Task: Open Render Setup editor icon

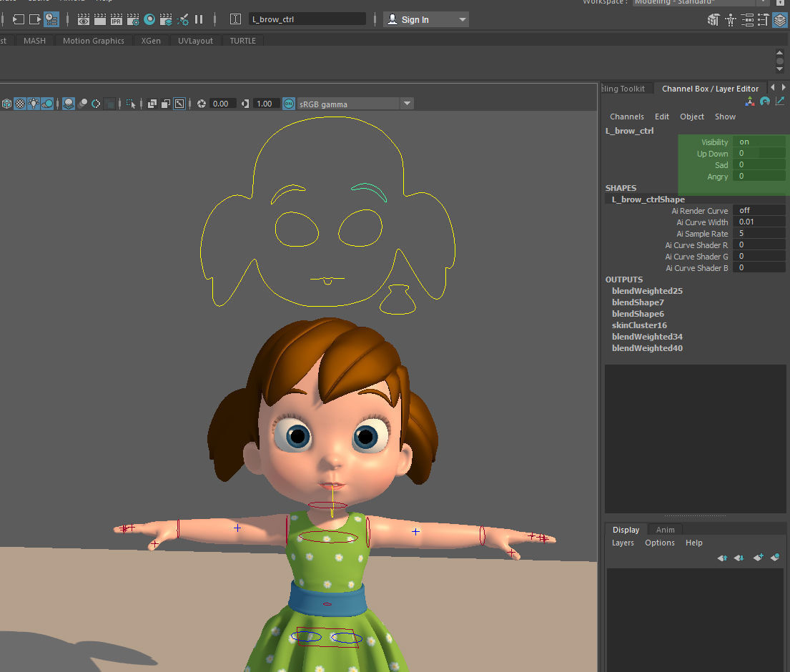Action: 166,19
